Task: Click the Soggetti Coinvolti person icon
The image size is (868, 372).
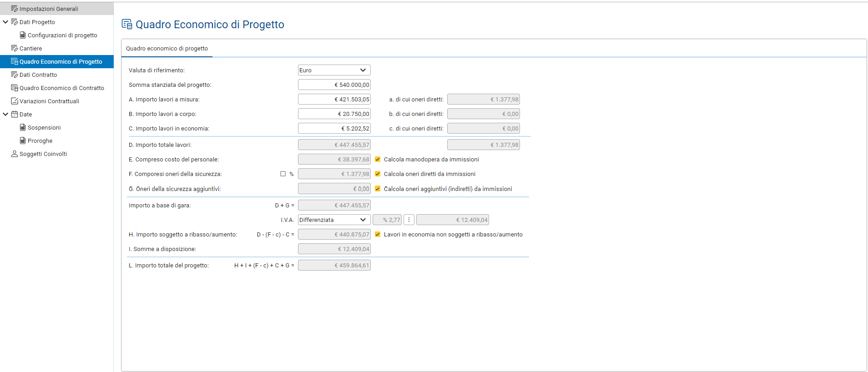Action: pyautogui.click(x=14, y=154)
